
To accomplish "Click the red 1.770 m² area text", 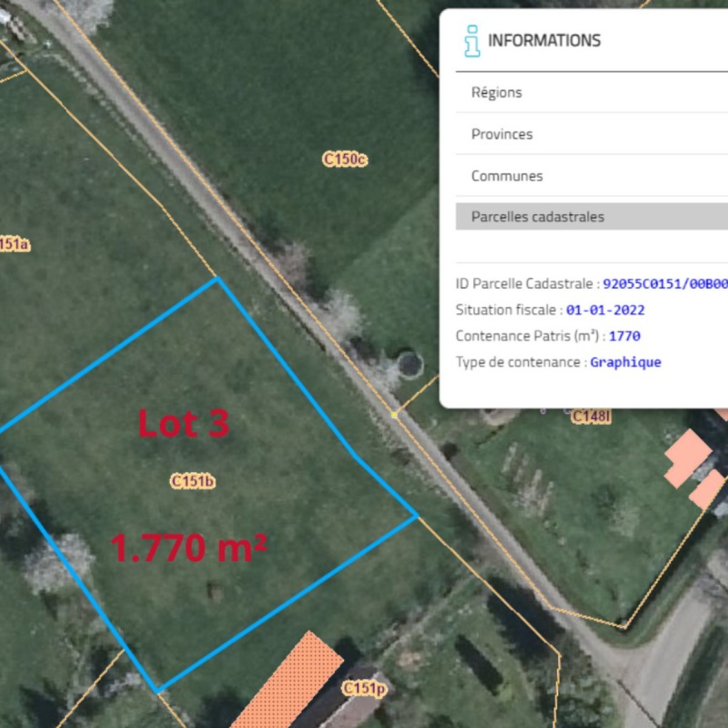I will pos(188,548).
